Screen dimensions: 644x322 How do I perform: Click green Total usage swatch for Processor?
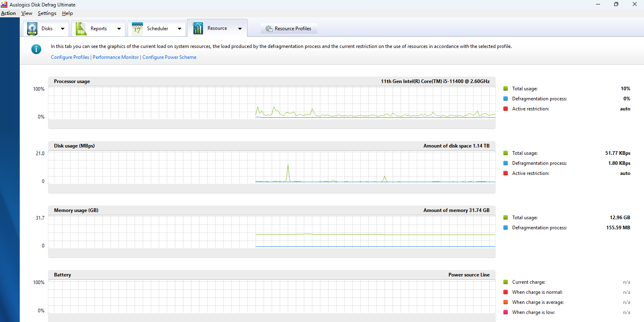pos(505,89)
